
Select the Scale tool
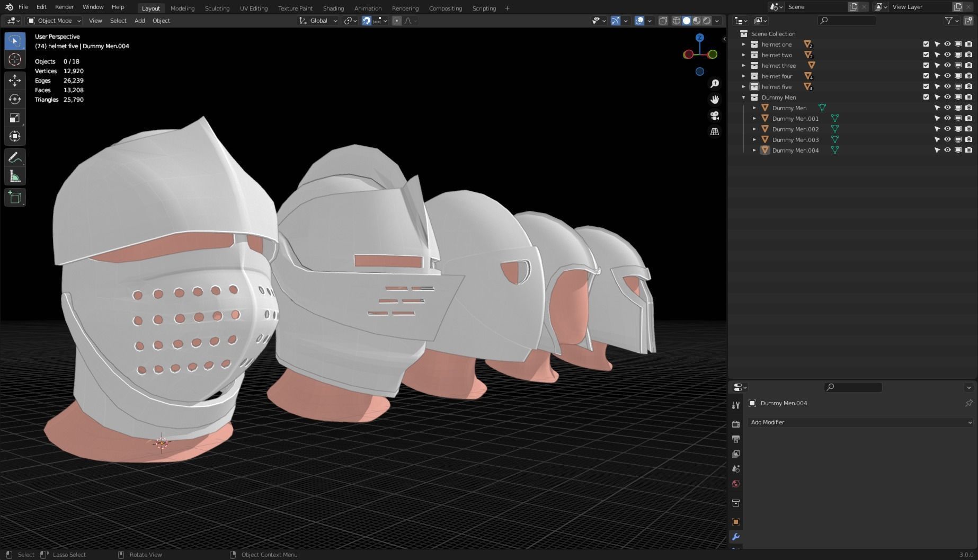[15, 118]
